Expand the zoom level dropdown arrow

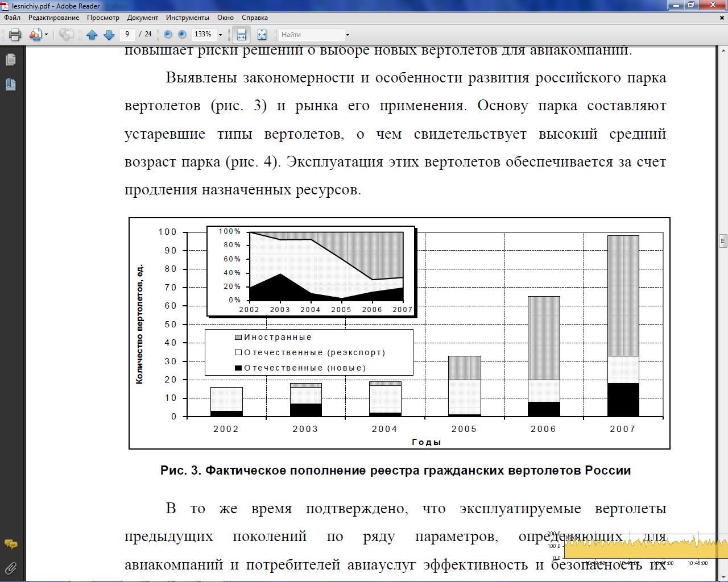[220, 35]
